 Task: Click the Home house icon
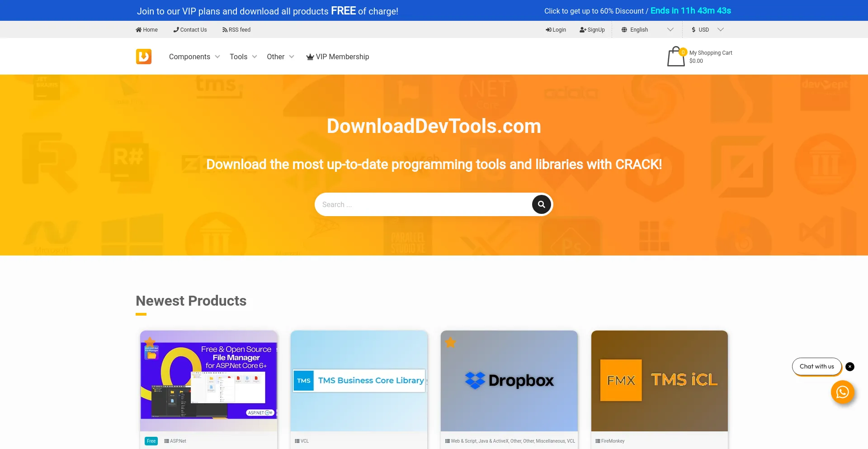138,30
